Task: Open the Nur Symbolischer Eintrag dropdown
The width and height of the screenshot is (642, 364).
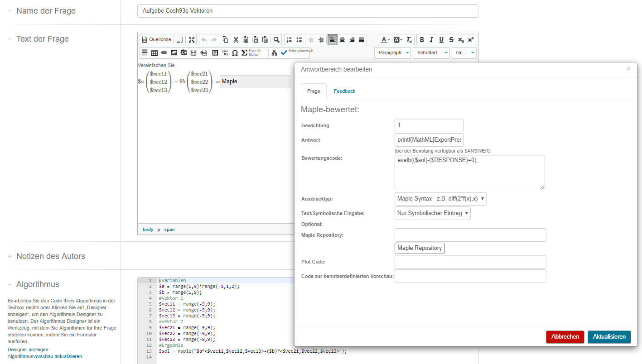Action: 432,213
